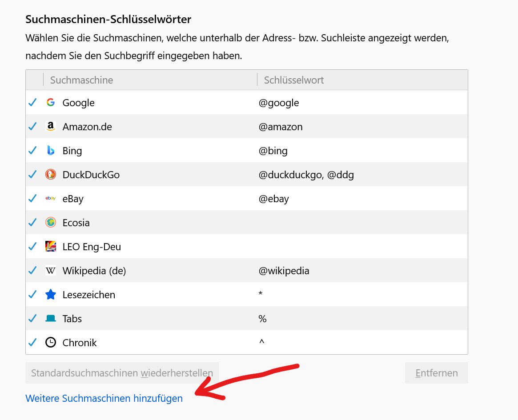
Task: Click the Suchmaschine column header
Action: (81, 80)
